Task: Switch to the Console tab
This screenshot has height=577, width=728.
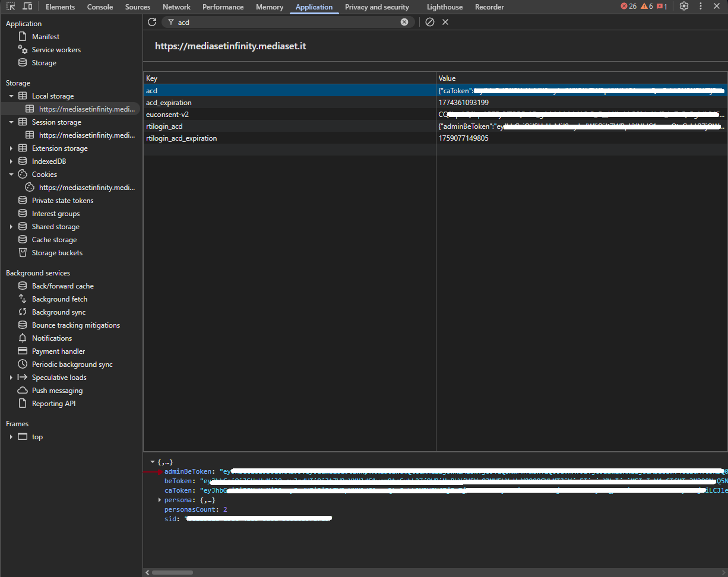Action: pyautogui.click(x=100, y=7)
